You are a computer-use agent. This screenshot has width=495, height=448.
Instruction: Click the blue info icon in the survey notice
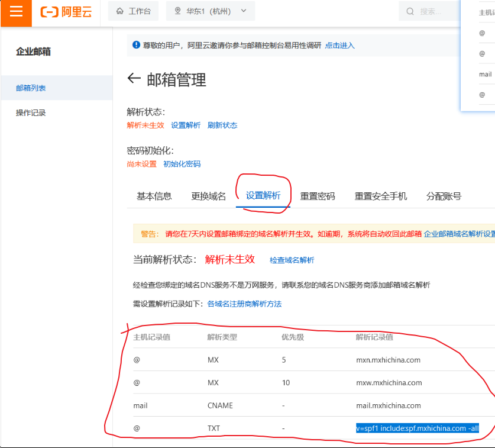pyautogui.click(x=136, y=45)
